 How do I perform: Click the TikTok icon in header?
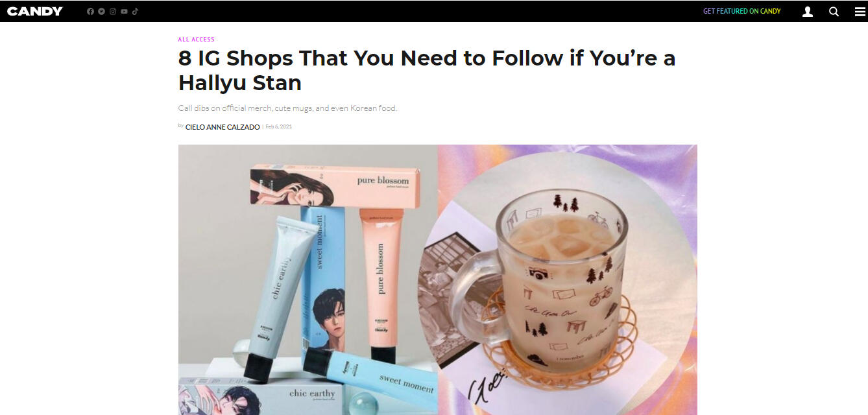coord(135,12)
